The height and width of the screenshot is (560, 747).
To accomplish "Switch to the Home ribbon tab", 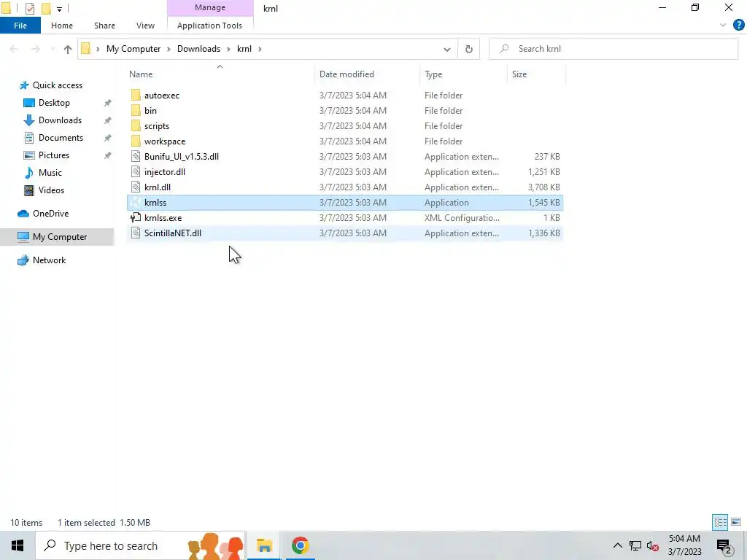I will coord(62,26).
